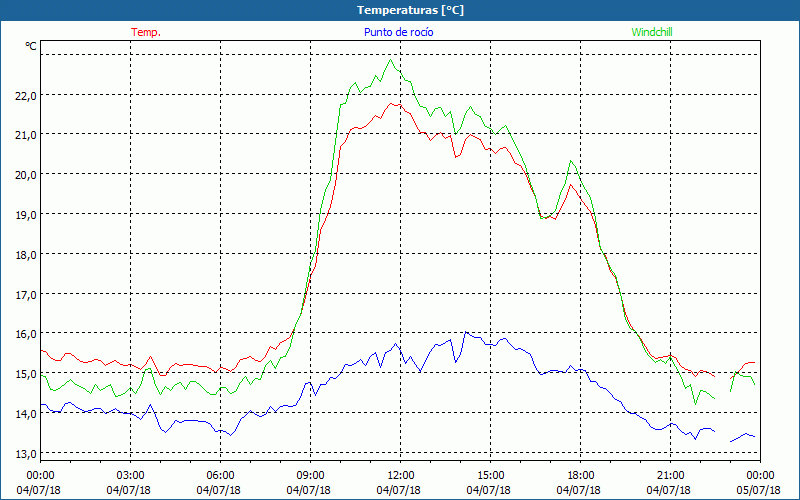Click the red Temp. curve peak near 12:00
This screenshot has width=800, height=500.
(392, 104)
